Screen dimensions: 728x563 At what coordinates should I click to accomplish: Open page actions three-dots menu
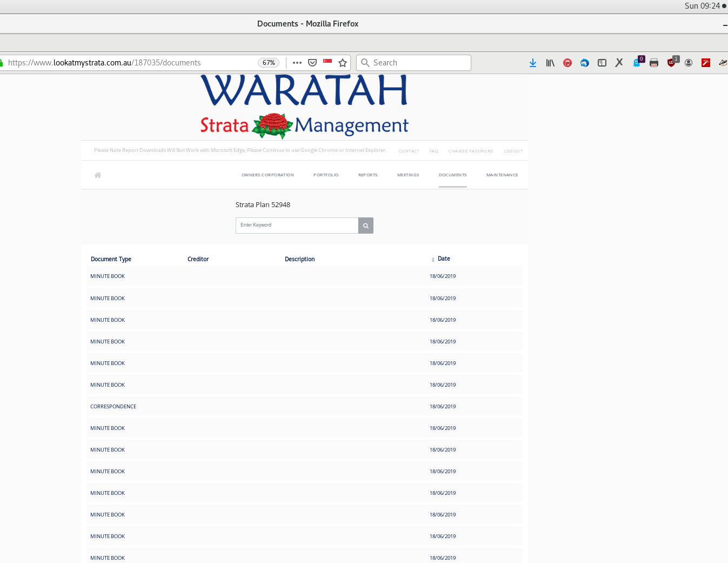point(297,63)
